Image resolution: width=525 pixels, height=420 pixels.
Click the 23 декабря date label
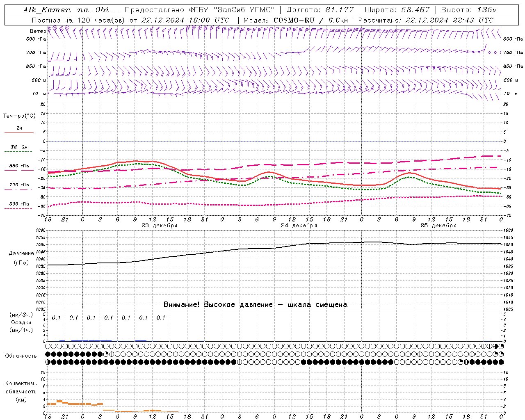tap(160, 226)
